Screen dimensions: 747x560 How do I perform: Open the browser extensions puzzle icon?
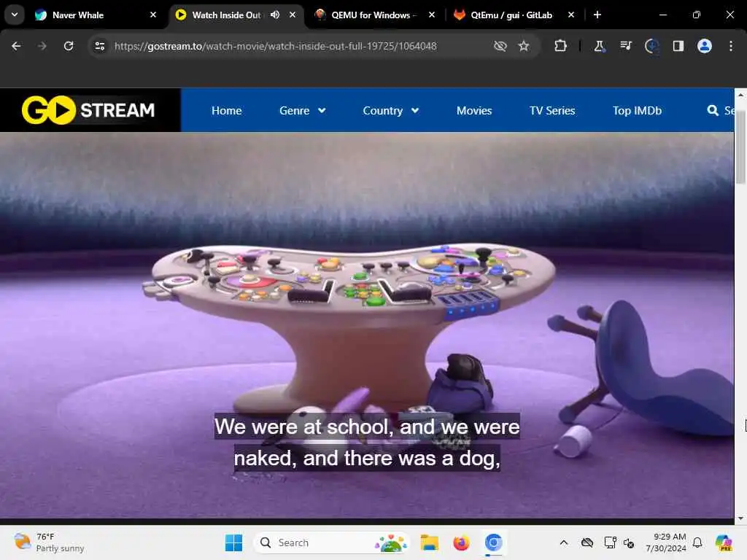tap(561, 46)
